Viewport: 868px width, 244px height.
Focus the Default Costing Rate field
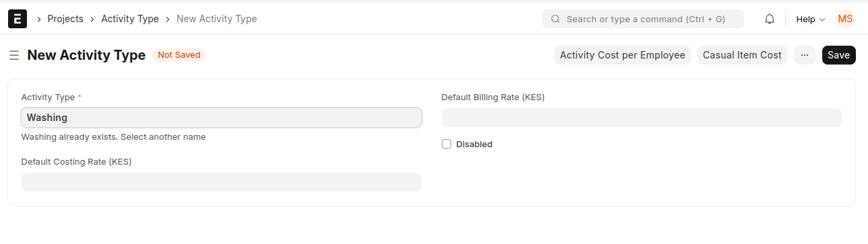point(222,182)
